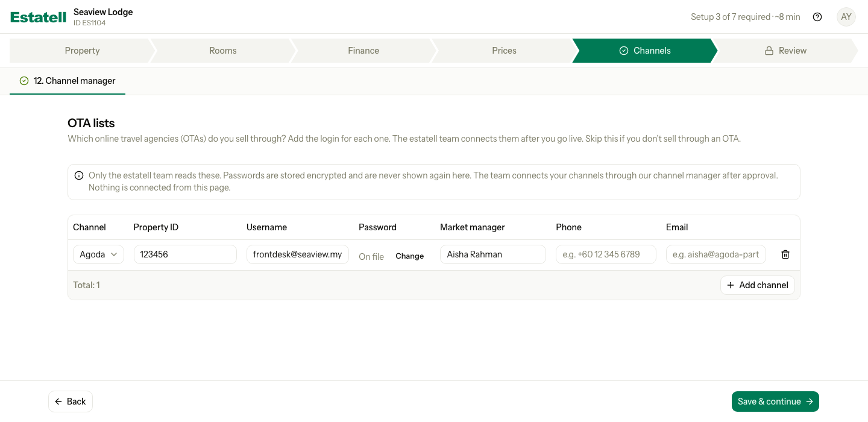This screenshot has width=868, height=422.
Task: Click the Password column header
Action: [x=377, y=227]
